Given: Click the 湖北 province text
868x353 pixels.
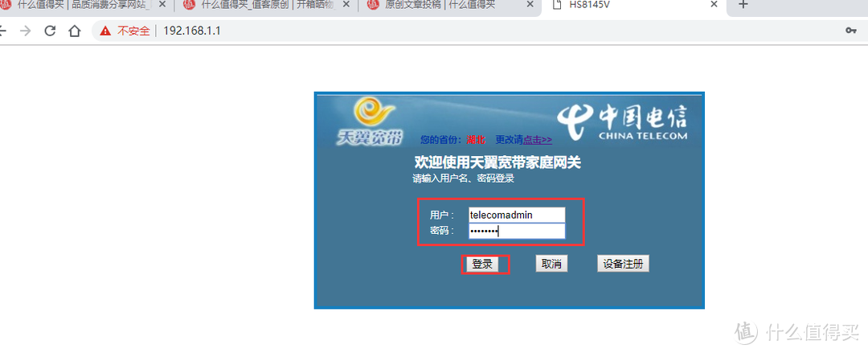Looking at the screenshot, I should (476, 139).
